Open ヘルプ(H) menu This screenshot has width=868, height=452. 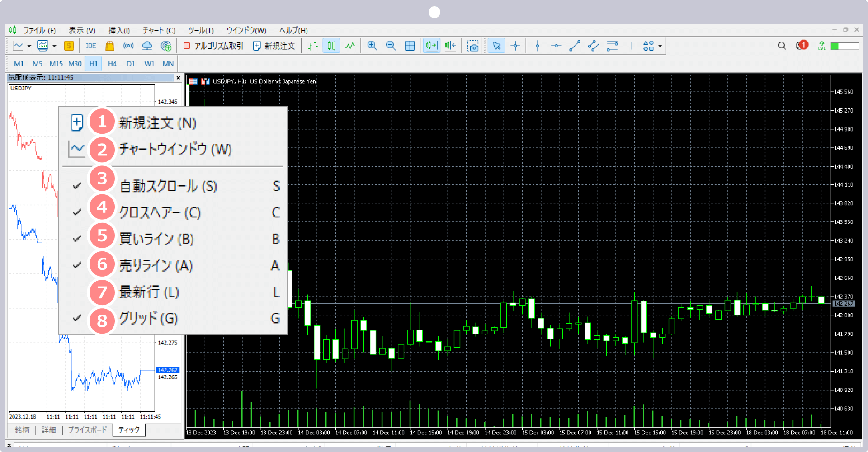click(x=293, y=30)
